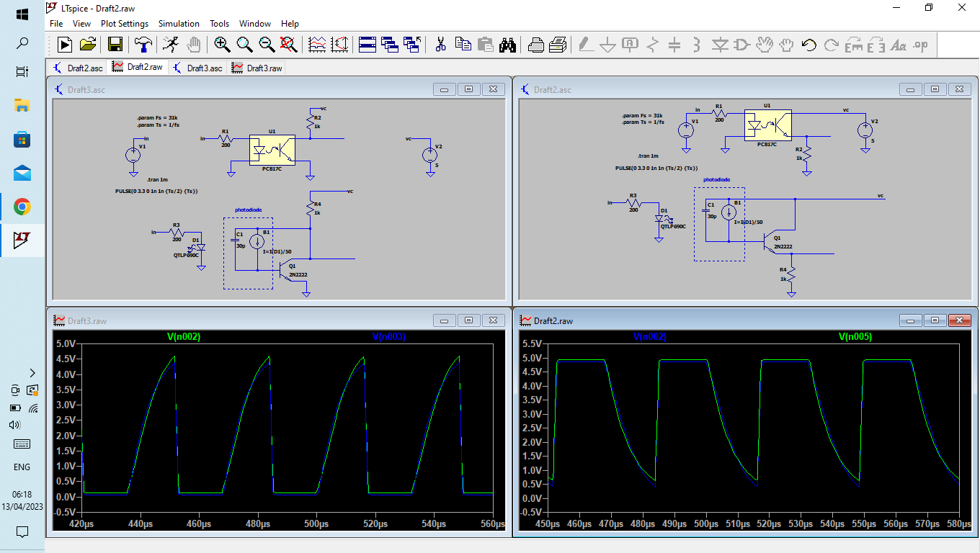Zoom in with the plus magnifier icon
This screenshot has height=553, width=980.
pos(222,45)
